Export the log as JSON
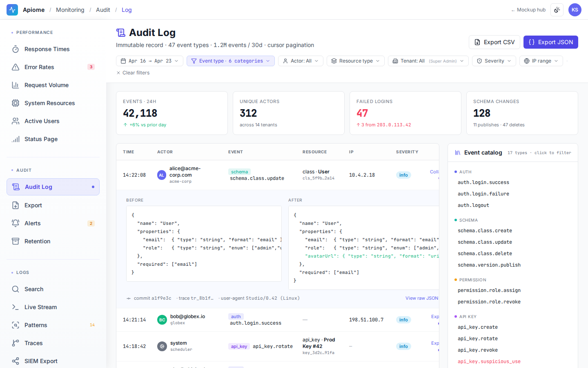This screenshot has height=368, width=588. (551, 42)
